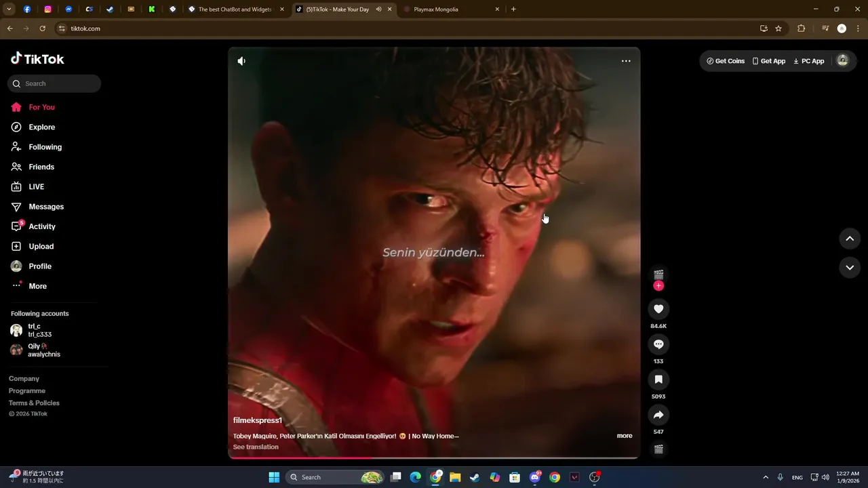The height and width of the screenshot is (488, 868).
Task: Click PC App download button
Action: [809, 61]
